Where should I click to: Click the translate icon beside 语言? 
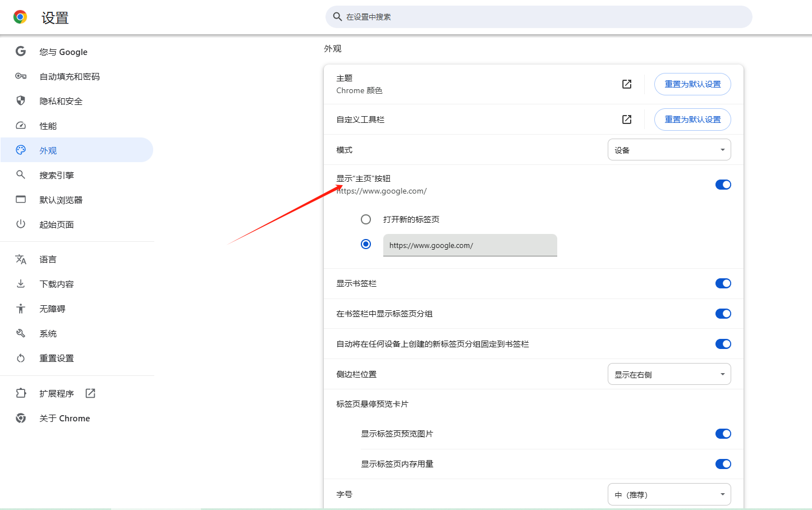21,259
